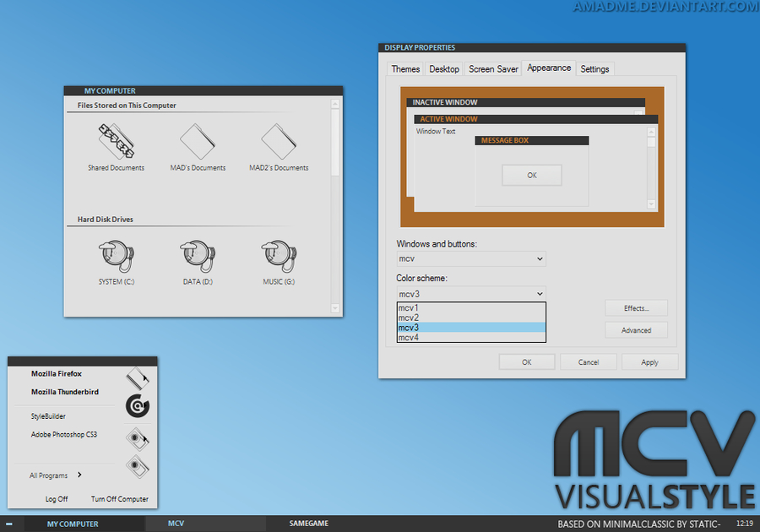Screen dimensions: 760x532
Task: Click the StyleBuilder icon in start menu
Action: [138, 439]
